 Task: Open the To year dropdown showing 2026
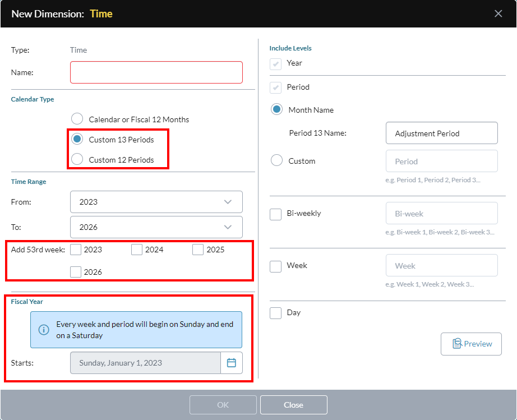pyautogui.click(x=156, y=227)
